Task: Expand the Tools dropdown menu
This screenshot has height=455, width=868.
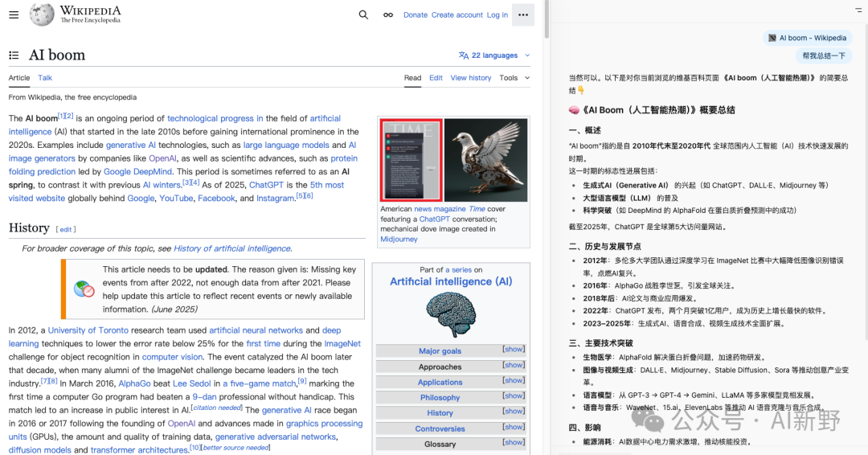Action: tap(514, 78)
